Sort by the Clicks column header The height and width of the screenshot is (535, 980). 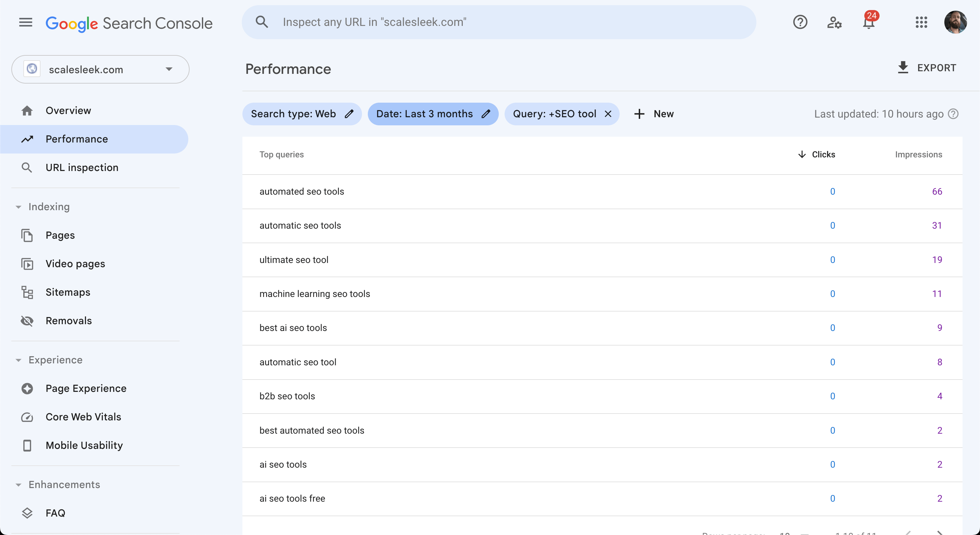(x=823, y=154)
